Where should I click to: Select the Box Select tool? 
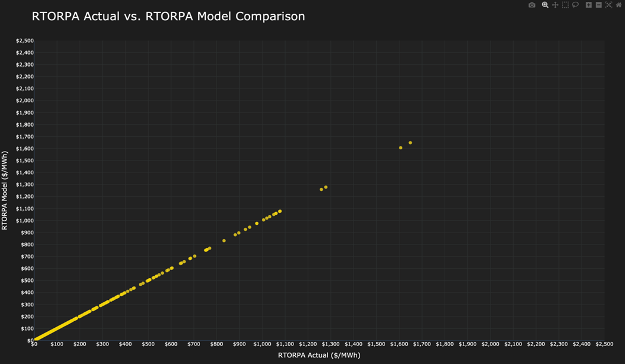pos(565,5)
